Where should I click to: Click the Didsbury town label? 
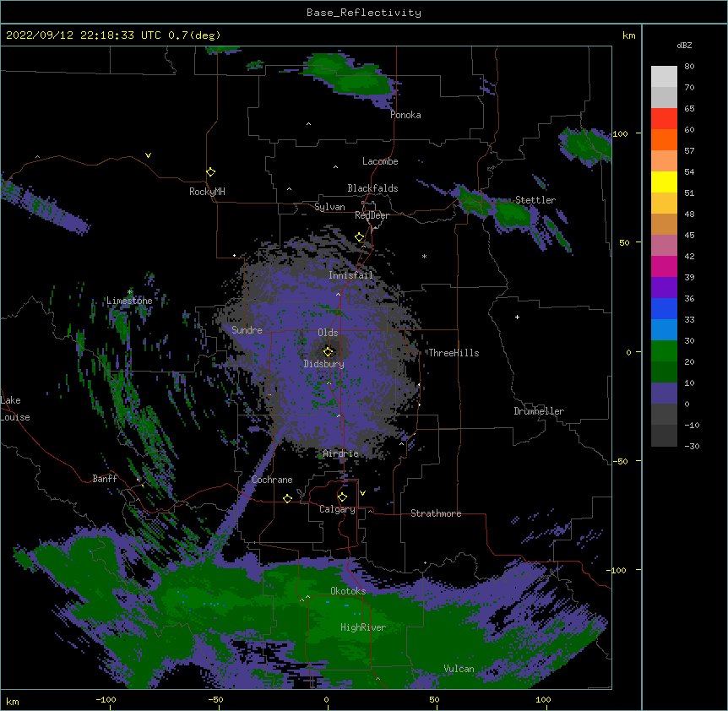pyautogui.click(x=323, y=364)
